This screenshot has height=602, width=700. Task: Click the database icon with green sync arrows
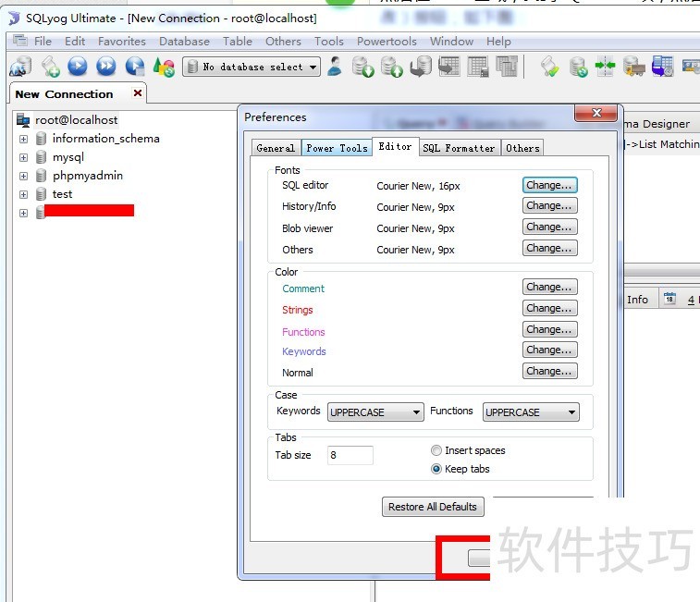coord(579,67)
